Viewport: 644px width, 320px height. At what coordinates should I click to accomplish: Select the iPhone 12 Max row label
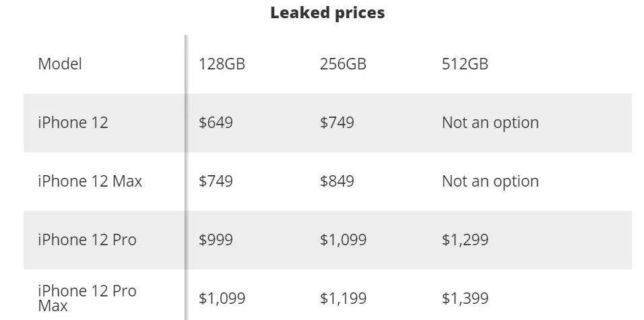(90, 181)
